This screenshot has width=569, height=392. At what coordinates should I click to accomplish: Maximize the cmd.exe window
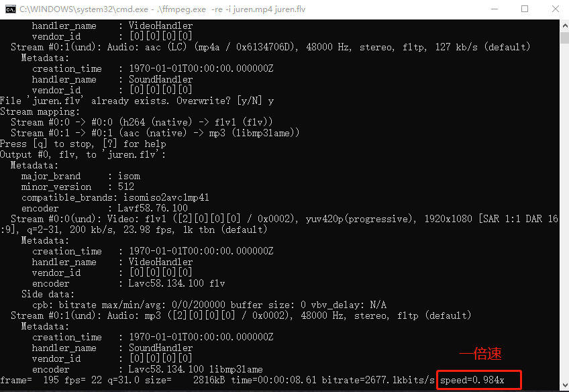tap(525, 9)
